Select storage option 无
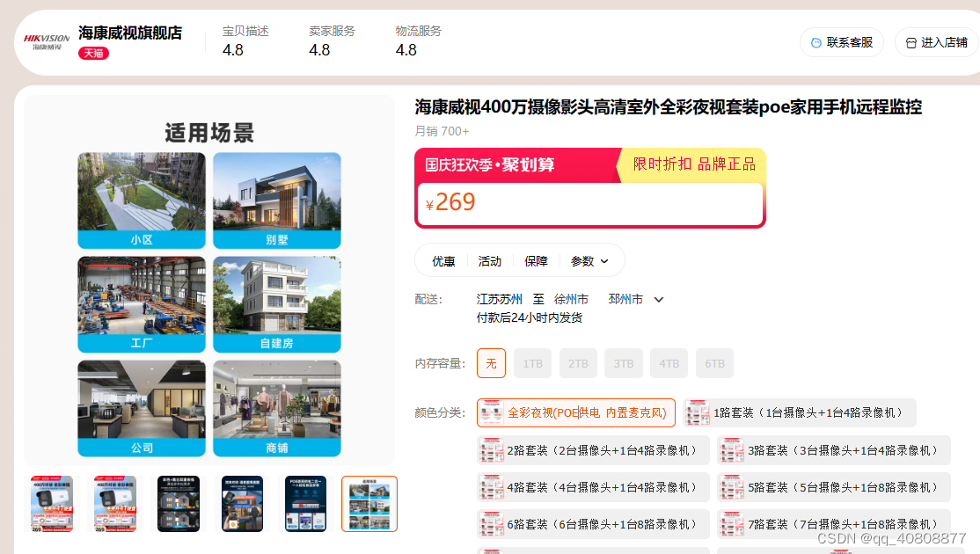 point(491,363)
